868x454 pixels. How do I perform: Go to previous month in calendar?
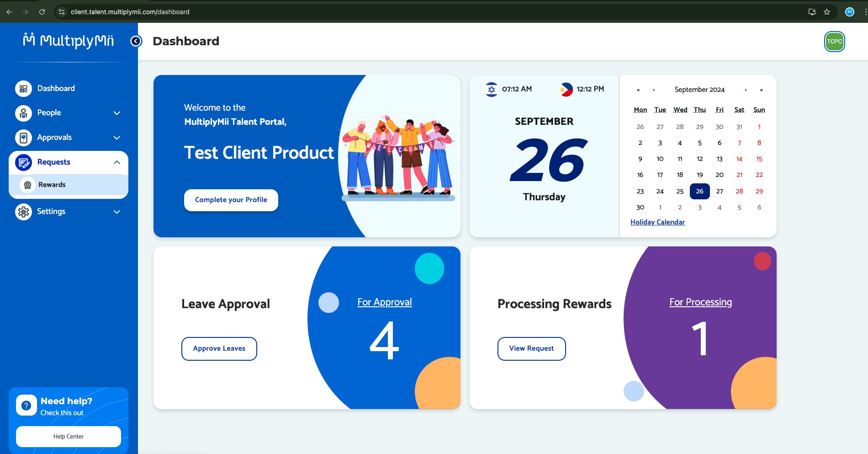(654, 90)
